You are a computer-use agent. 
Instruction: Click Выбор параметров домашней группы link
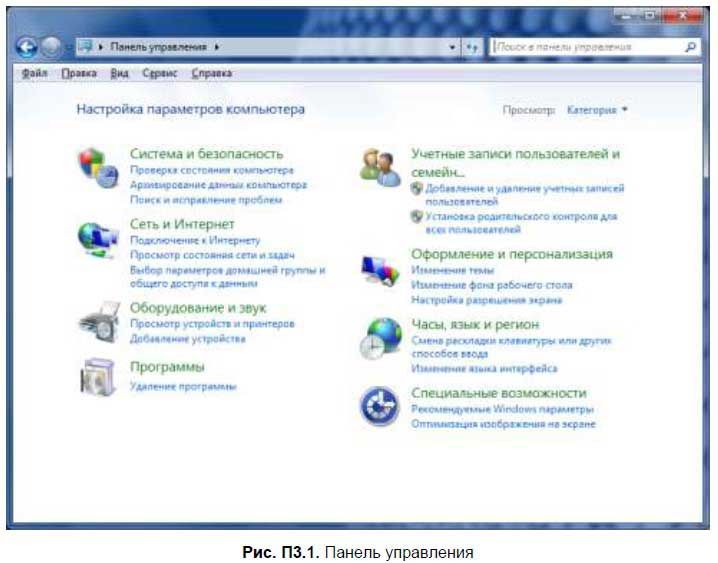(228, 276)
